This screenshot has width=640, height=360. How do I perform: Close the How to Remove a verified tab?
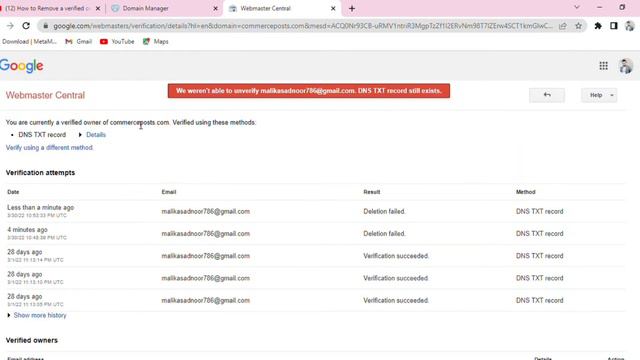(98, 8)
